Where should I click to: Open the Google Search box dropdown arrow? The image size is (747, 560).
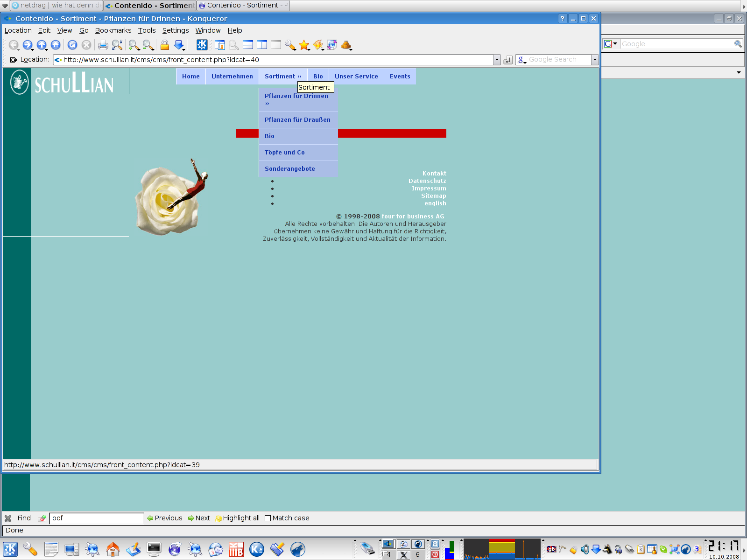(x=595, y=60)
